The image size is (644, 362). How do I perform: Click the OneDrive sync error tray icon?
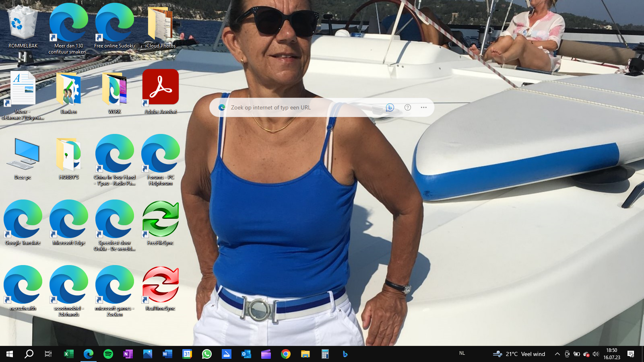coord(586,354)
